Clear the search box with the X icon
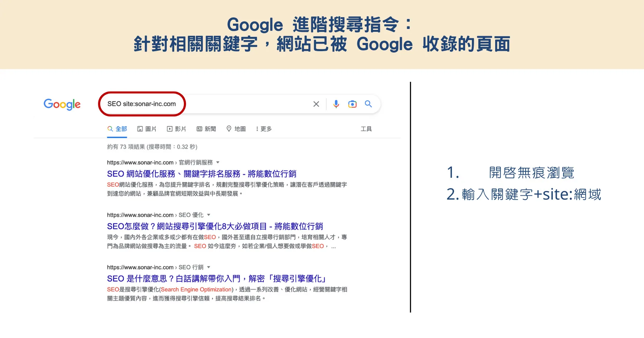The height and width of the screenshot is (338, 644). tap(316, 104)
